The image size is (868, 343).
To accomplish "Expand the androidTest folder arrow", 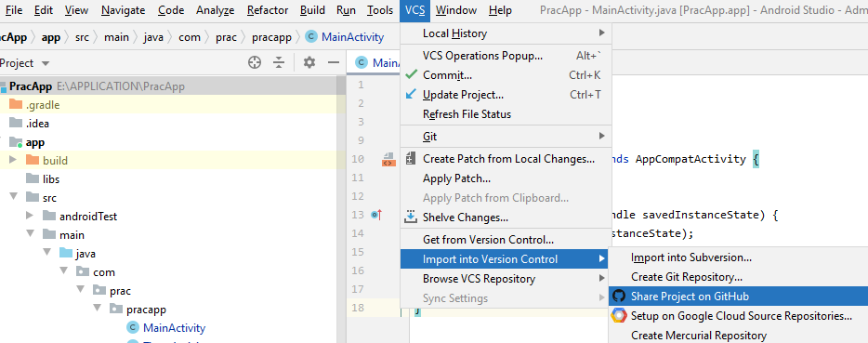I will click(30, 216).
